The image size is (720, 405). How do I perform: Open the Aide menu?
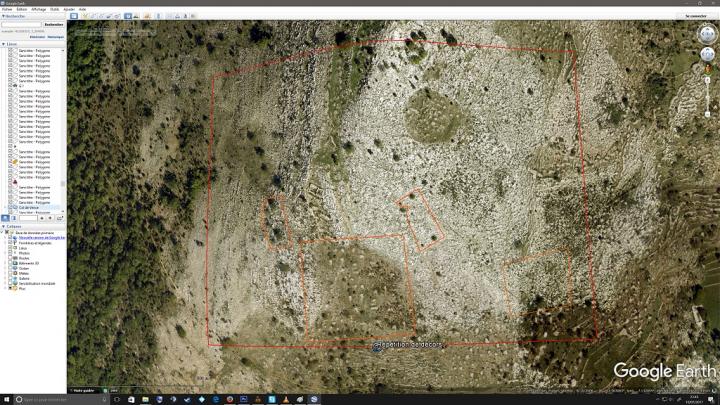(x=82, y=9)
